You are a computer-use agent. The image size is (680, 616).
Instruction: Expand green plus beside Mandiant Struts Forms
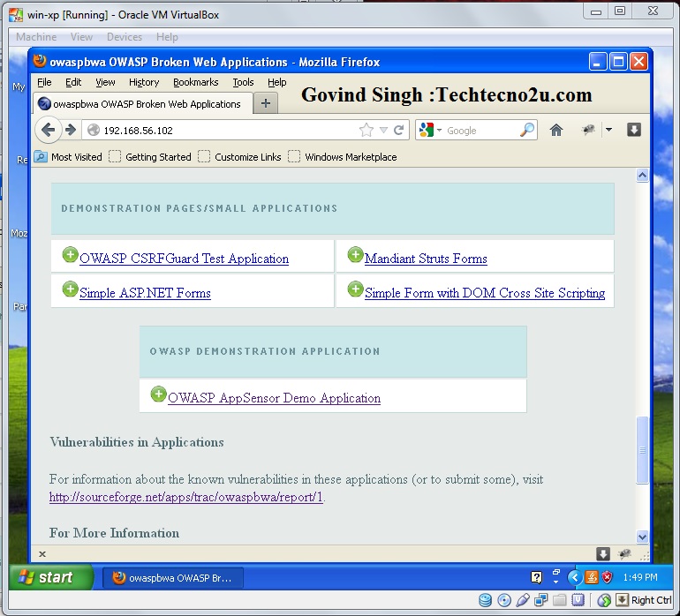[x=355, y=255]
